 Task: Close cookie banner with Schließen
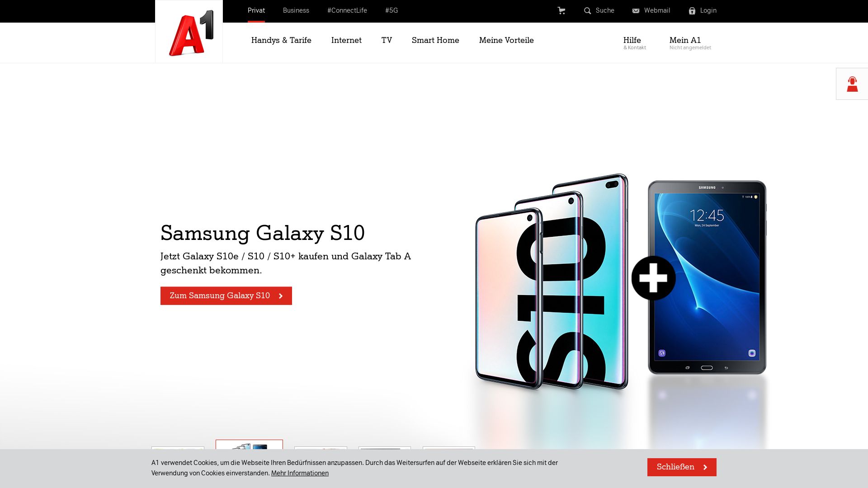pyautogui.click(x=682, y=467)
